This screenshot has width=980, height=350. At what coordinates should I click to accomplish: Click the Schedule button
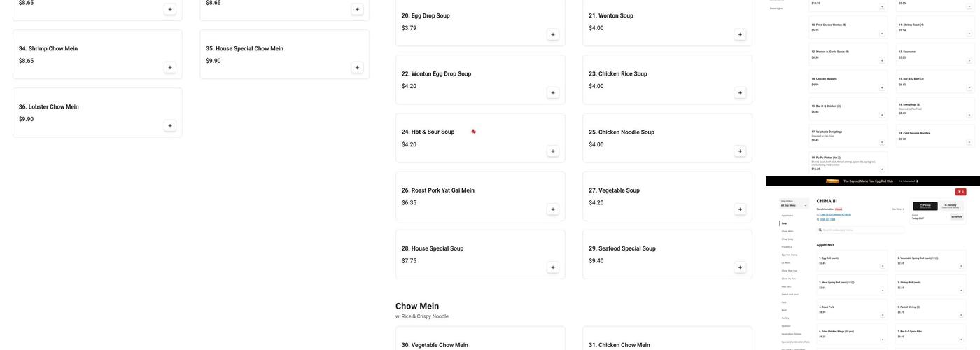[956, 216]
